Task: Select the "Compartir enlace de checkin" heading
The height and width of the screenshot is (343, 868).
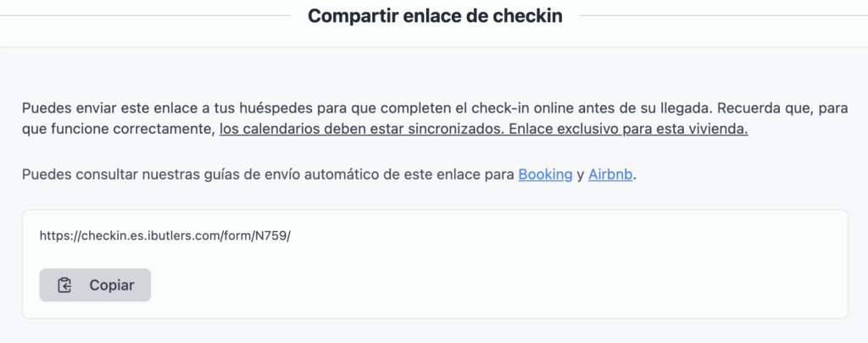Action: [x=435, y=16]
